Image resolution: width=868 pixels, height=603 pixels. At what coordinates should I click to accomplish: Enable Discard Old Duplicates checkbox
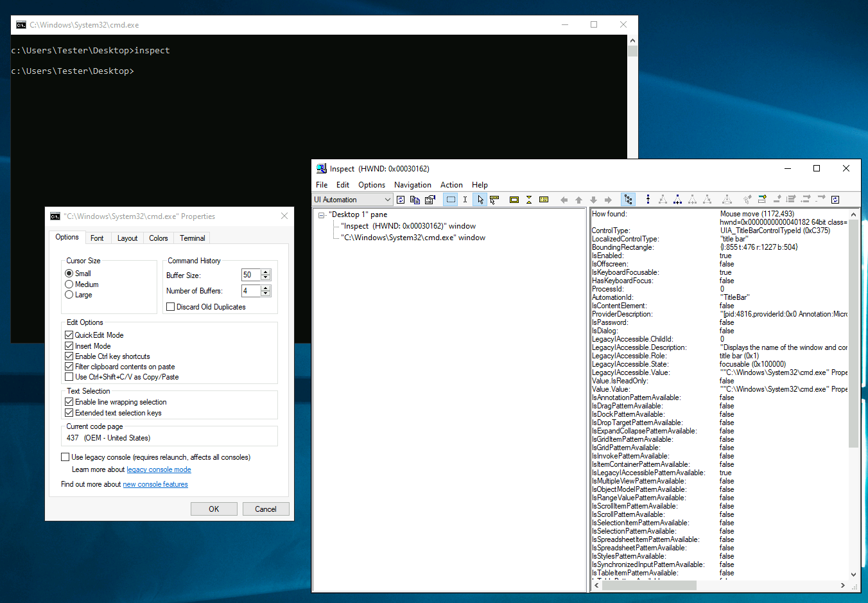pyautogui.click(x=171, y=307)
